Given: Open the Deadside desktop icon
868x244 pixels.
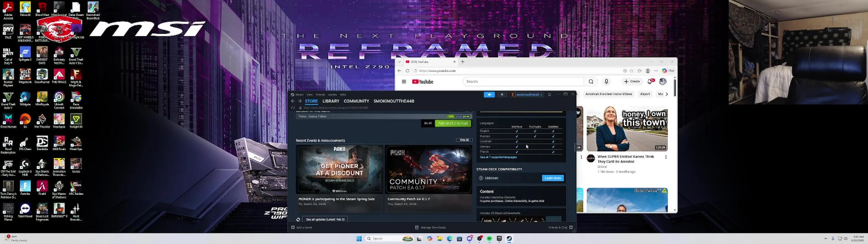Looking at the screenshot, I should [42, 144].
